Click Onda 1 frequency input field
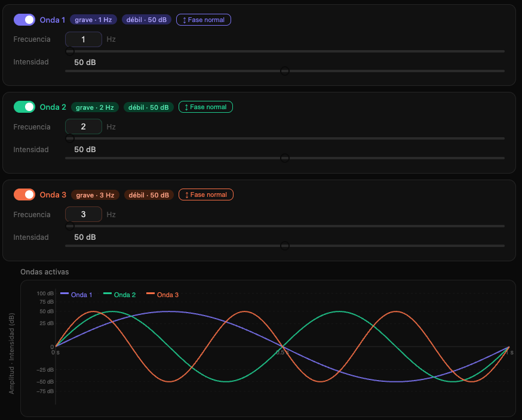 click(84, 39)
